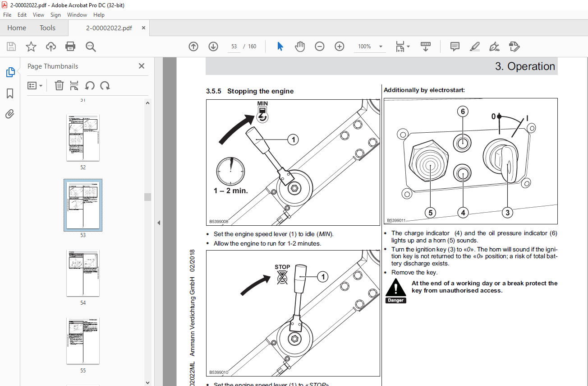Select the highlight text pen tool
The image size is (588, 386).
tap(475, 47)
